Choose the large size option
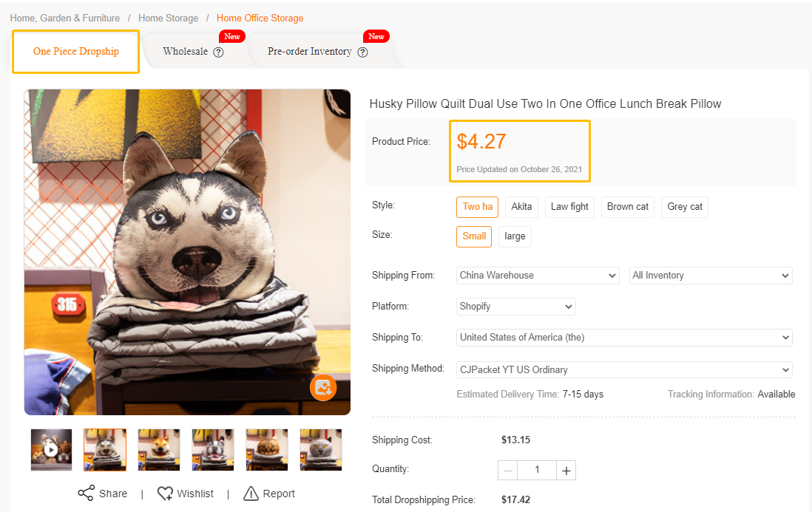The width and height of the screenshot is (812, 512). [x=515, y=236]
